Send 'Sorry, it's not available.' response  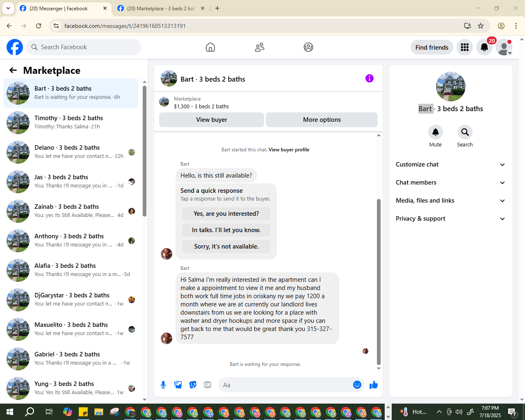coord(226,247)
